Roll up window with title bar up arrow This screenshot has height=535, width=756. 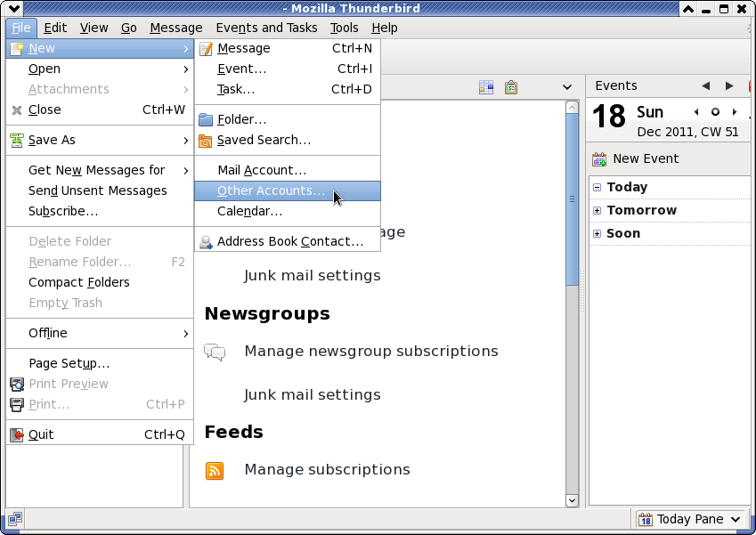pyautogui.click(x=688, y=9)
